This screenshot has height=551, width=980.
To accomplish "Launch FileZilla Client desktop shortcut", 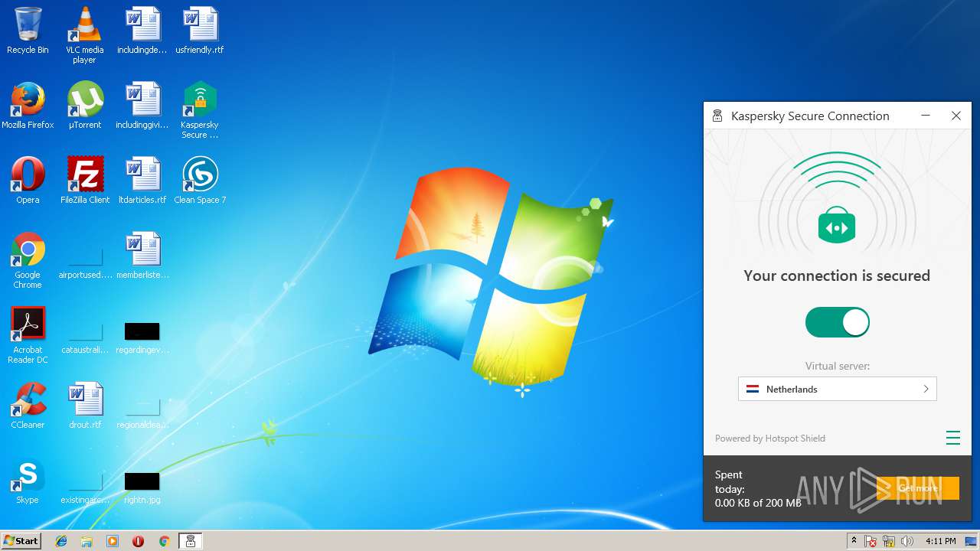I will tap(85, 181).
